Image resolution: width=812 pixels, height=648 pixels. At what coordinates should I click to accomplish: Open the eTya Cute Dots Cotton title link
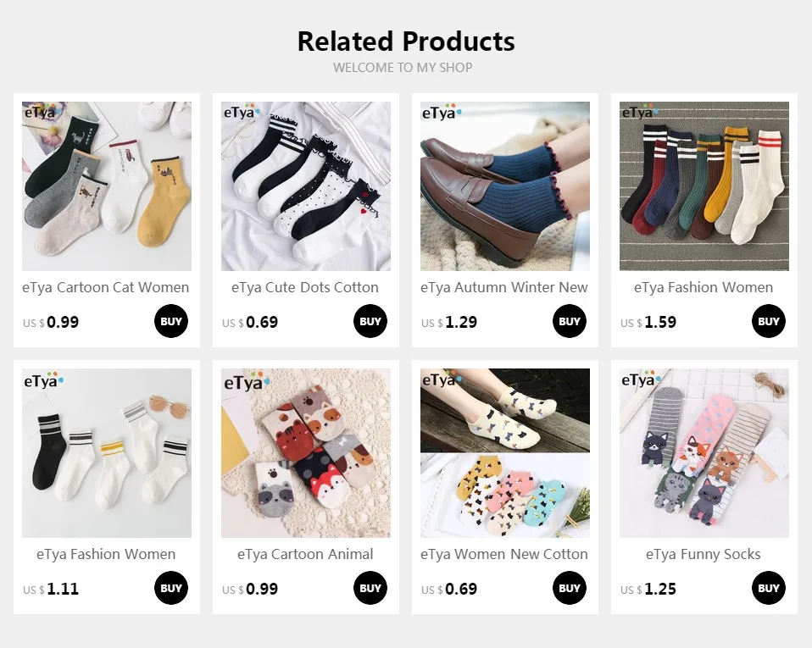tap(305, 287)
